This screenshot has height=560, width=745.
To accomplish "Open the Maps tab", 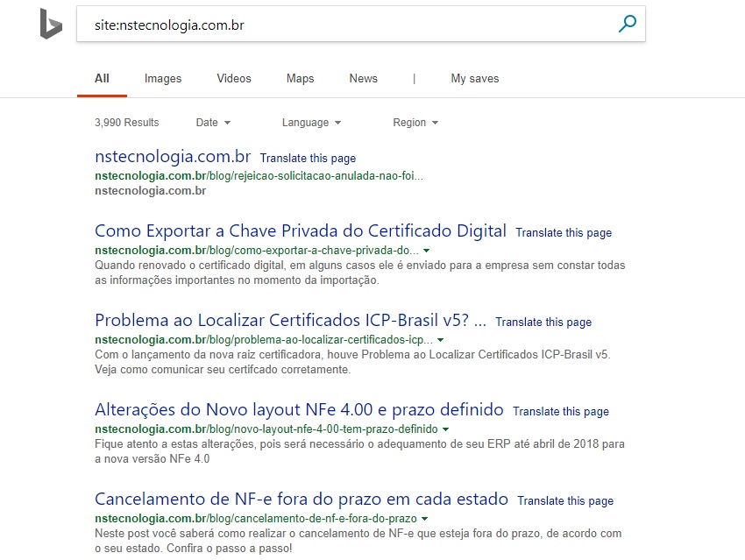I will (300, 78).
